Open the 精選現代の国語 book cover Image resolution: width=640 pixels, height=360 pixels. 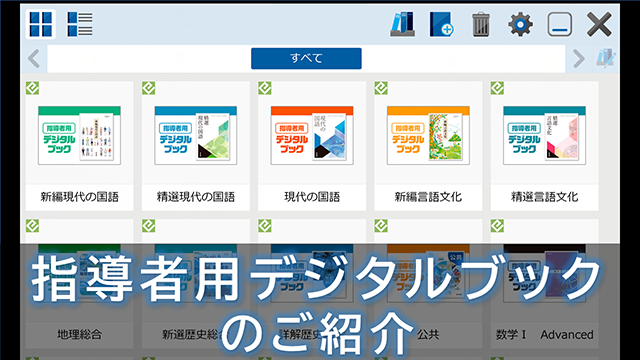coord(196,136)
